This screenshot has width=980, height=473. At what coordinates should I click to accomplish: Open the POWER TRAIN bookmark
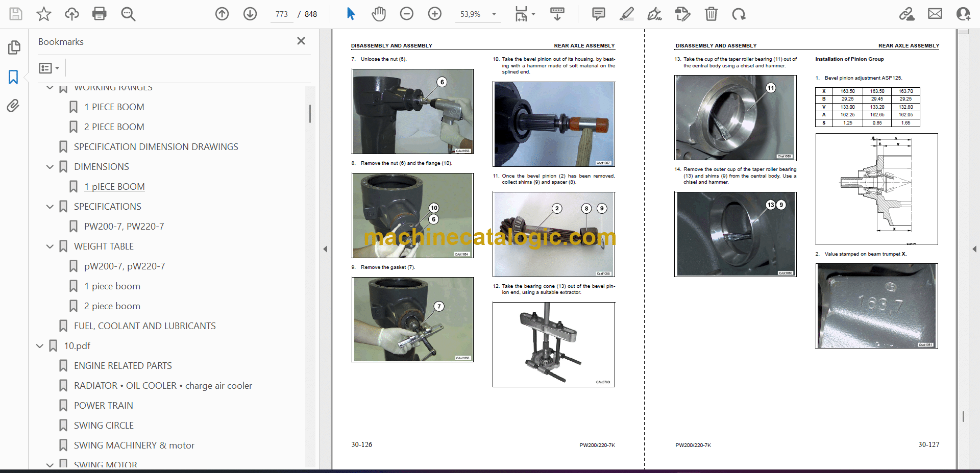[x=103, y=406]
